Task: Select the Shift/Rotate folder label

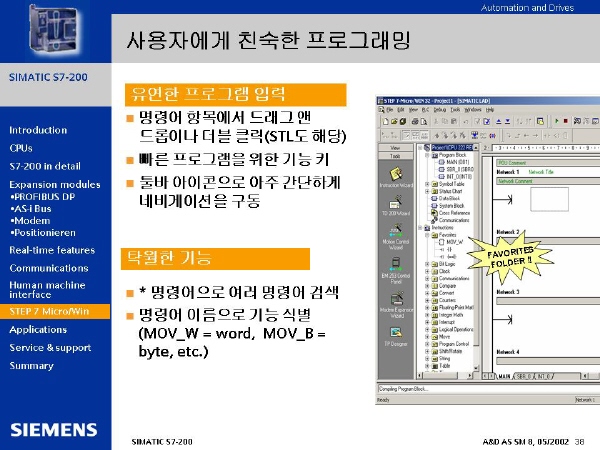Action: point(450,351)
